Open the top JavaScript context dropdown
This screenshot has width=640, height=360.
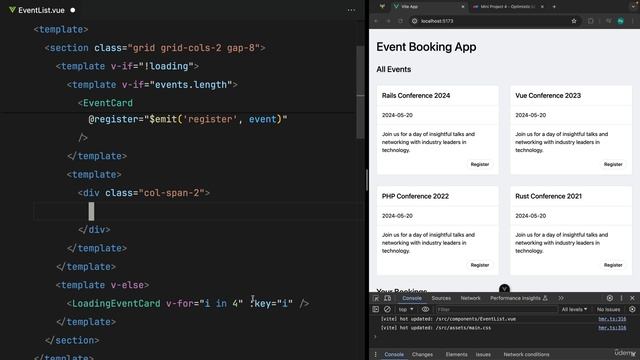pyautogui.click(x=406, y=309)
